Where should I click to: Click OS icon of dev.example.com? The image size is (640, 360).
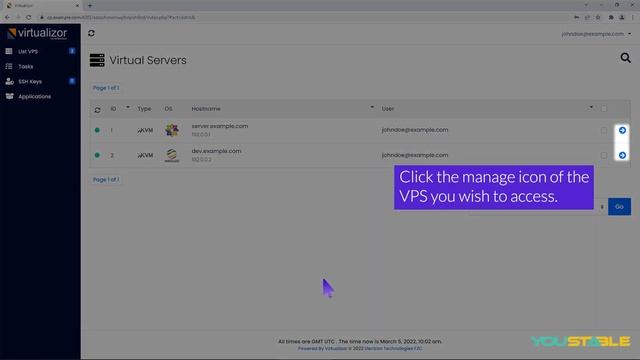click(172, 155)
